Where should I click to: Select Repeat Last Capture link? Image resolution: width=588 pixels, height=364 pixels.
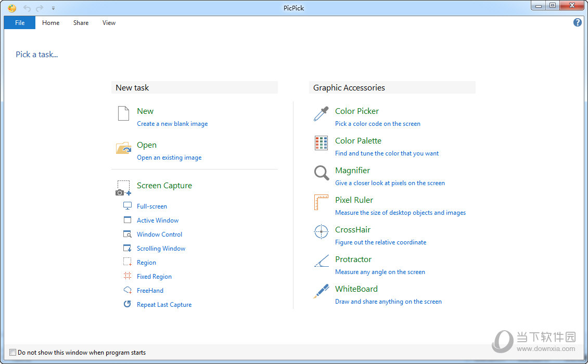[x=164, y=304]
